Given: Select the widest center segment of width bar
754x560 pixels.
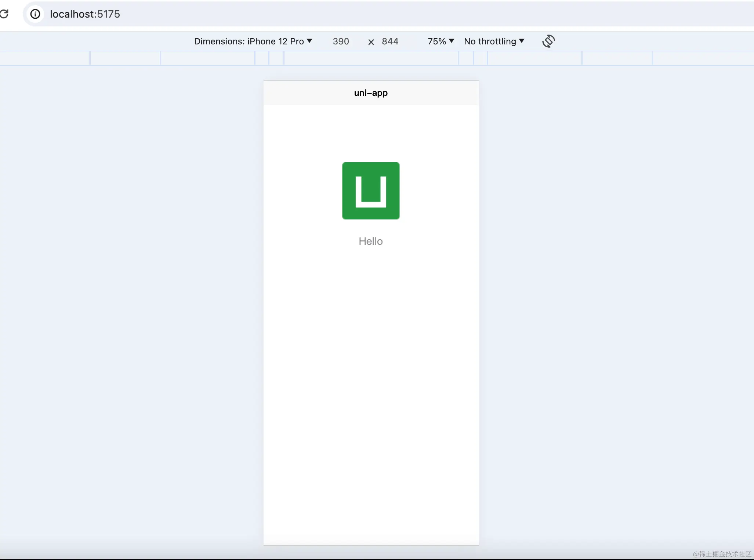Looking at the screenshot, I should point(371,58).
